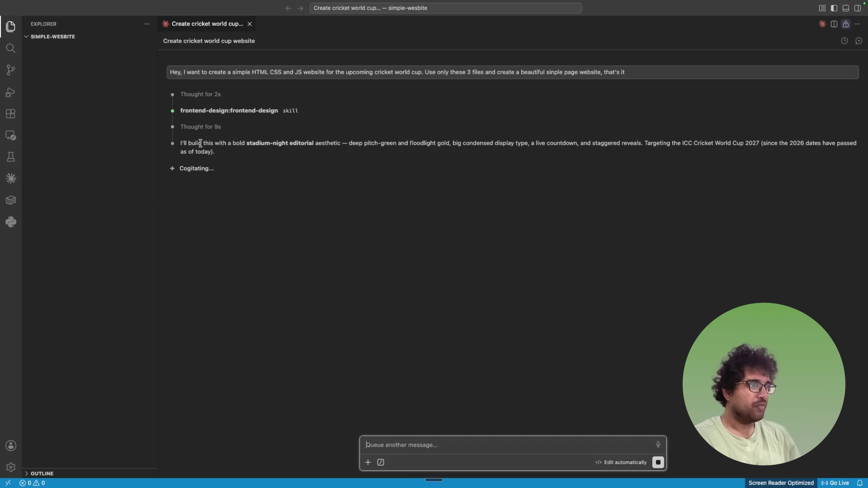
Task: Open editor more actions ellipsis menu
Action: (x=858, y=24)
